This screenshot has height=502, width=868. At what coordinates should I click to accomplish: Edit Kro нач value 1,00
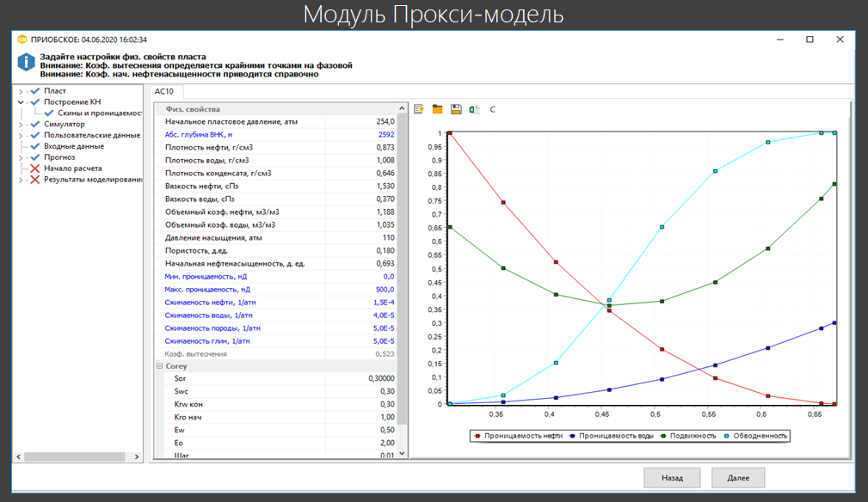(x=361, y=418)
